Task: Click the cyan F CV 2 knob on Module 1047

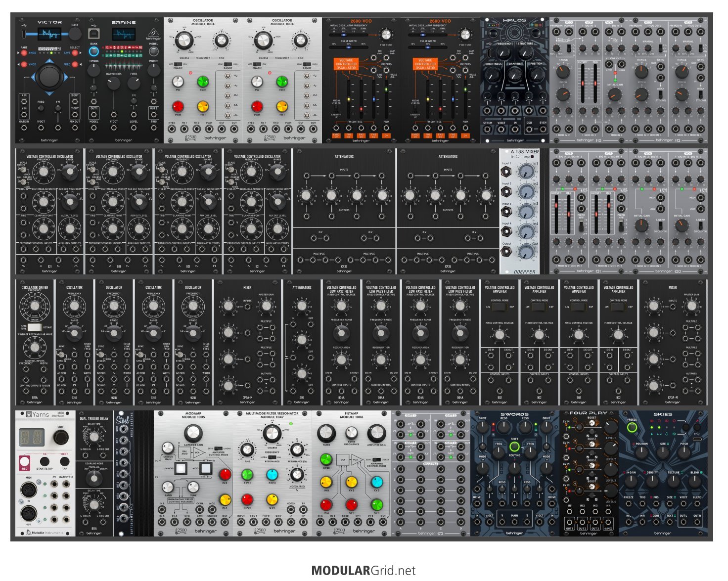Action: [272, 475]
